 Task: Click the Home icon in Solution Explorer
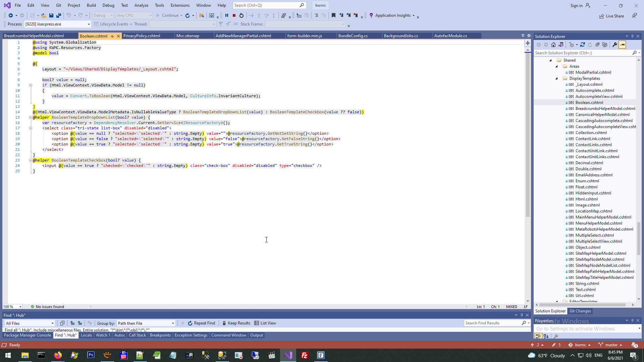coord(553,45)
